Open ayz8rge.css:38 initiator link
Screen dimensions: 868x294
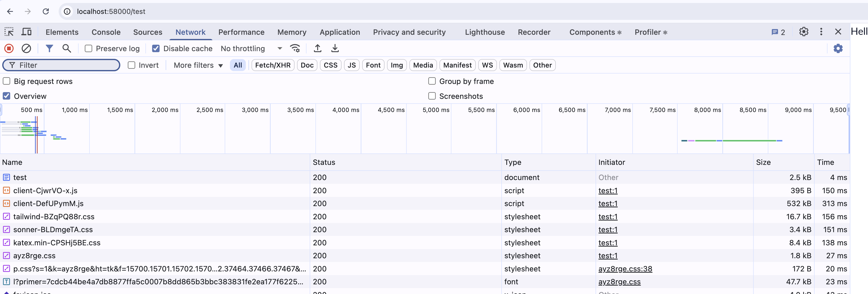click(625, 269)
